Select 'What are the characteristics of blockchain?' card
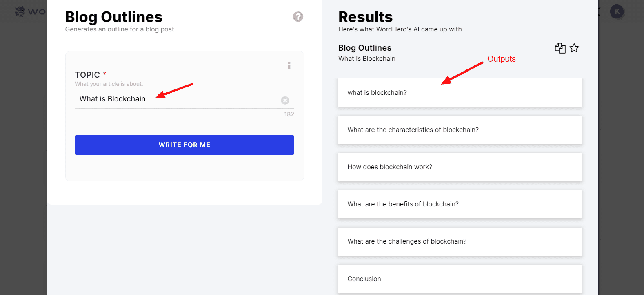This screenshot has height=295, width=644. (460, 130)
